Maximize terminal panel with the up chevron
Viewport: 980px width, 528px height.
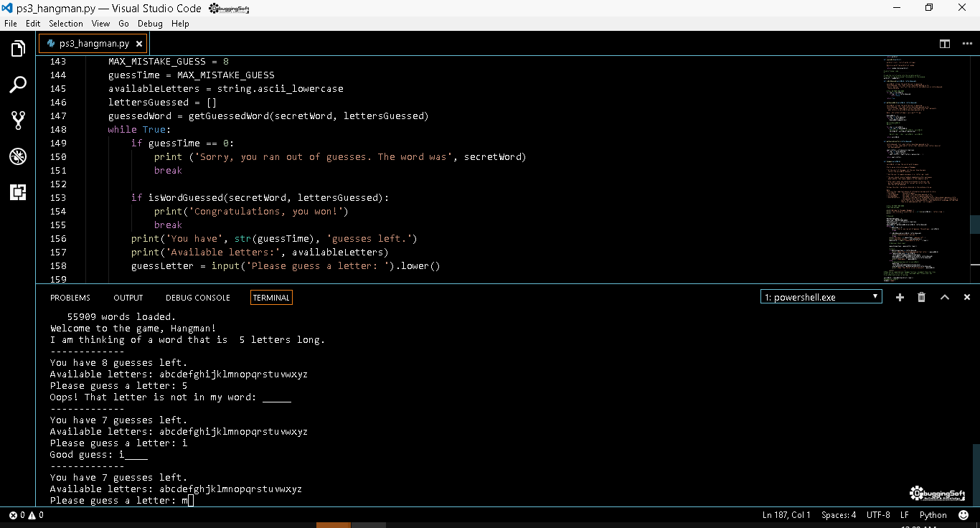tap(944, 297)
